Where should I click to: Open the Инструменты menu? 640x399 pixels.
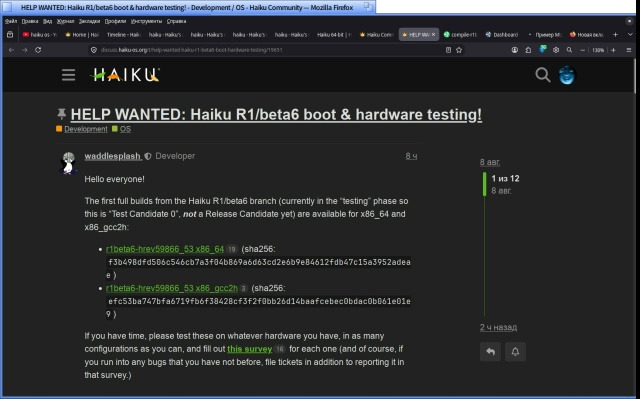147,21
